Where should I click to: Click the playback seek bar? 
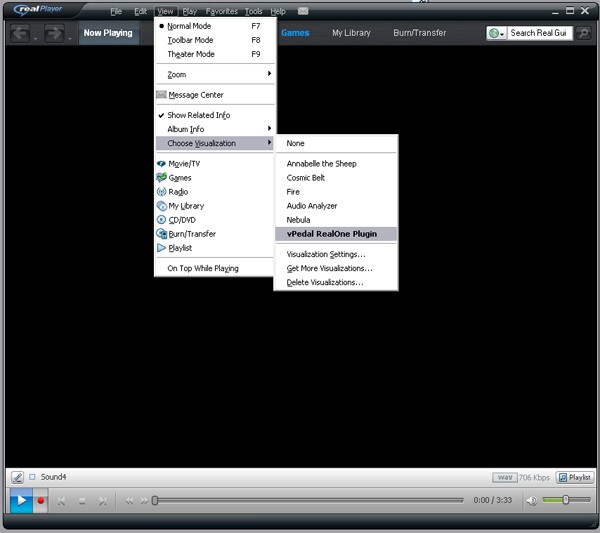[308, 500]
